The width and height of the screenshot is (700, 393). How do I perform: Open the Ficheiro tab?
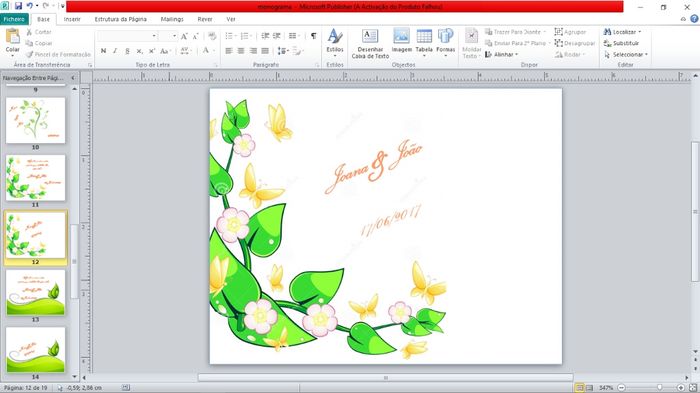[14, 19]
